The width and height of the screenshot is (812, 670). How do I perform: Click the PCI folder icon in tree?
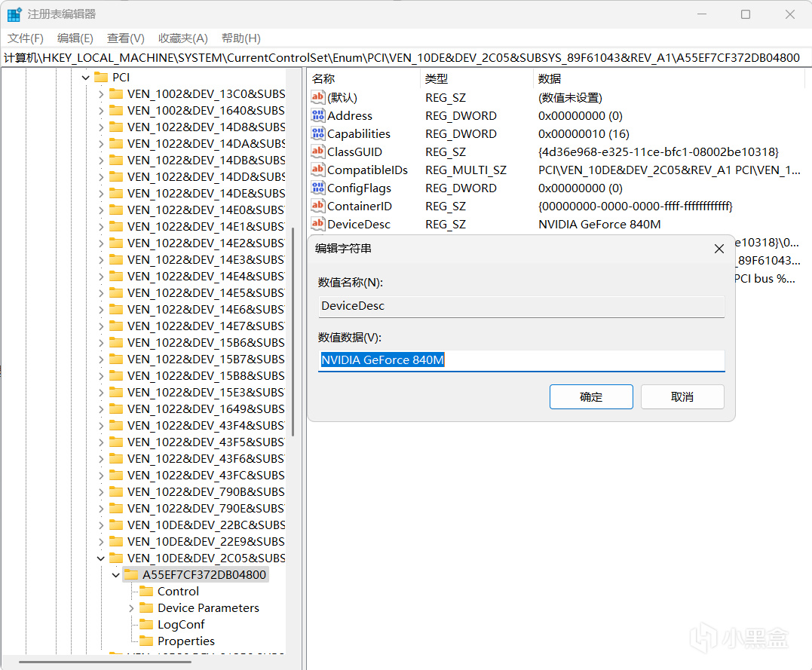point(101,77)
